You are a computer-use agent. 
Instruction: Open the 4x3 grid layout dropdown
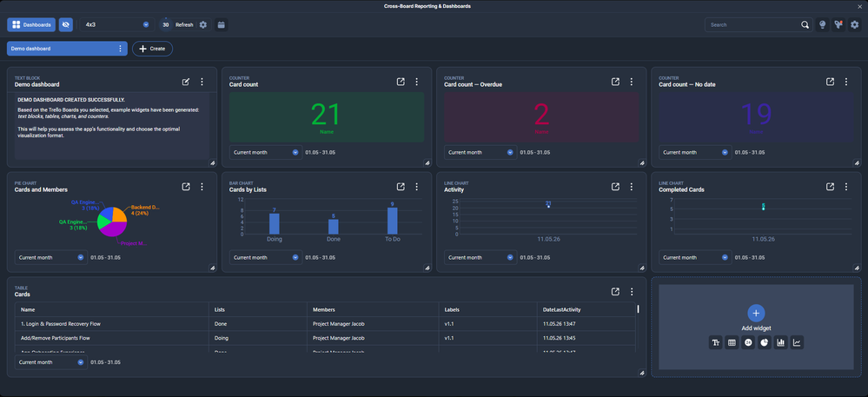tap(117, 24)
